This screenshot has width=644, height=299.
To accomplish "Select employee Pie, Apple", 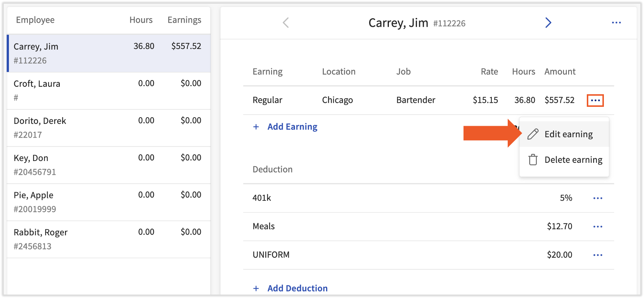I will click(108, 202).
